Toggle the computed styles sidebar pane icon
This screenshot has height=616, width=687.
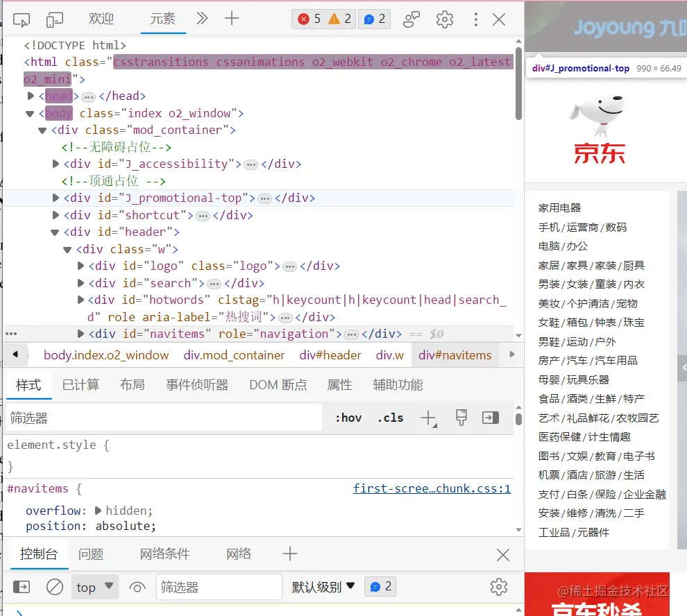(x=491, y=418)
